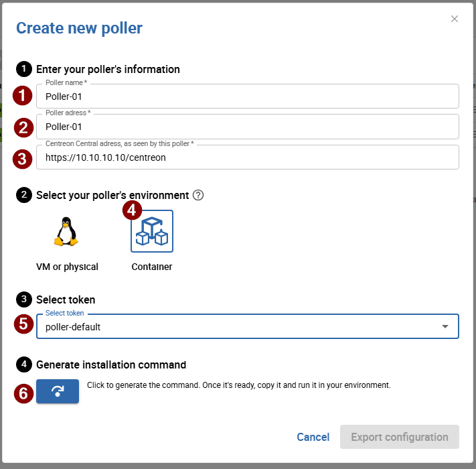This screenshot has width=476, height=469.
Task: Click the 'VM or physical' text label
Action: pyautogui.click(x=67, y=267)
